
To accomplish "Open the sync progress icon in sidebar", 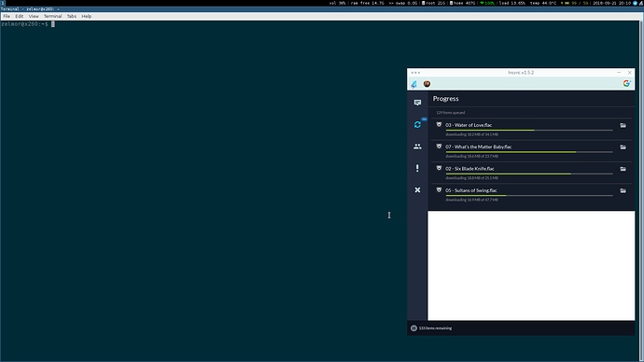I will click(x=417, y=124).
